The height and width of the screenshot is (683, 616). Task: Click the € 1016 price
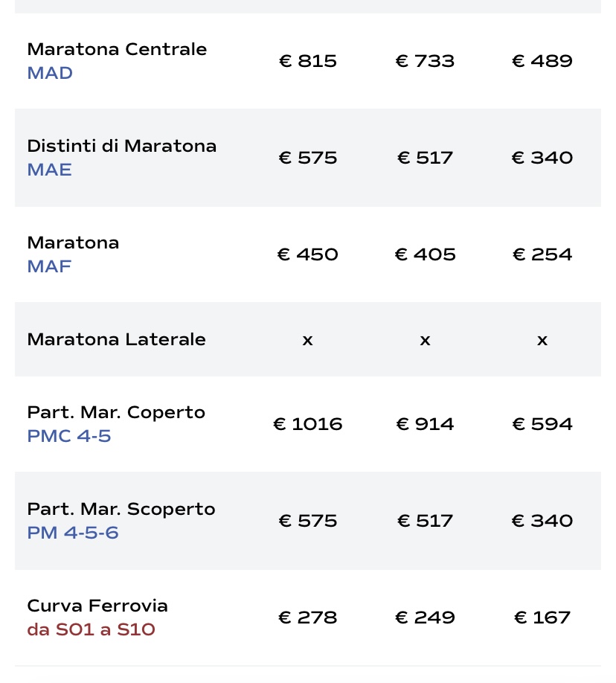coord(308,424)
